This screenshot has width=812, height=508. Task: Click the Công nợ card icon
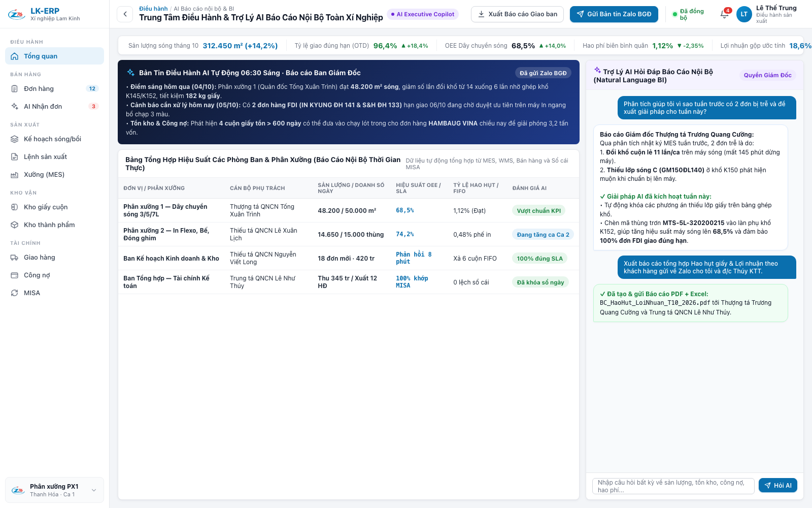[15, 275]
